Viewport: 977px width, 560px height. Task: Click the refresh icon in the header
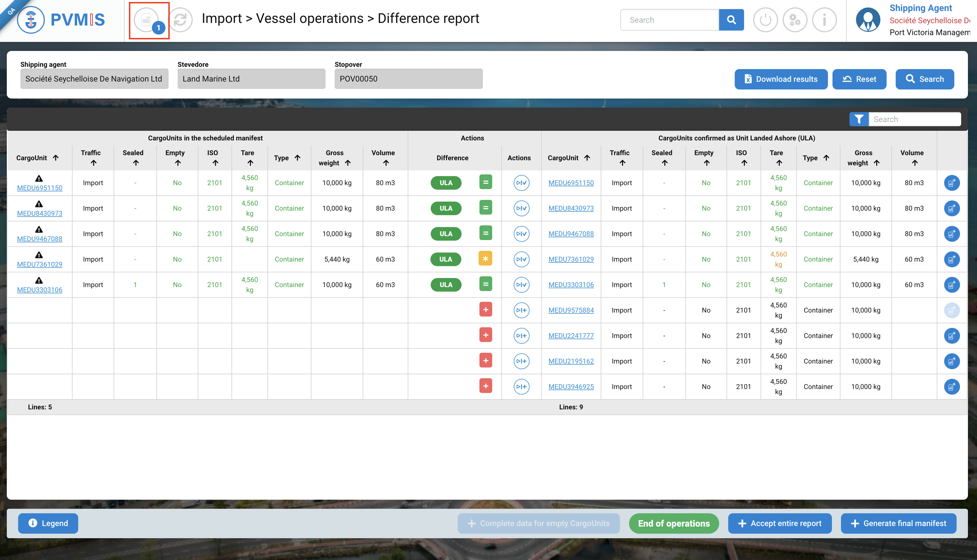(x=181, y=20)
